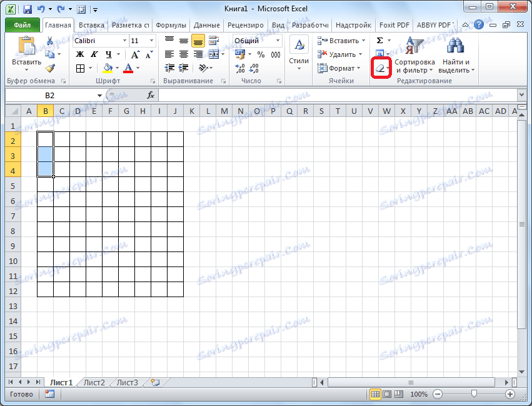The image size is (532, 406).
Task: Click the Clear eraser icon
Action: [380, 69]
